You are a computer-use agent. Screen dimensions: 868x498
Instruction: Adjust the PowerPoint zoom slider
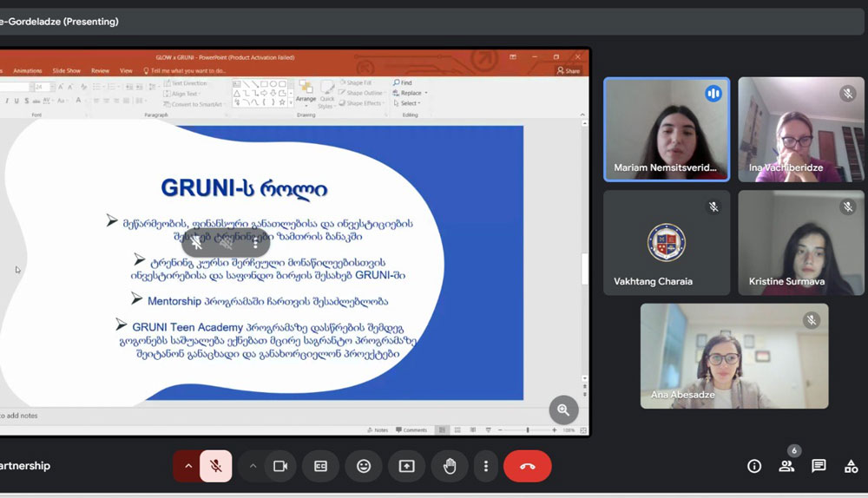pos(528,430)
